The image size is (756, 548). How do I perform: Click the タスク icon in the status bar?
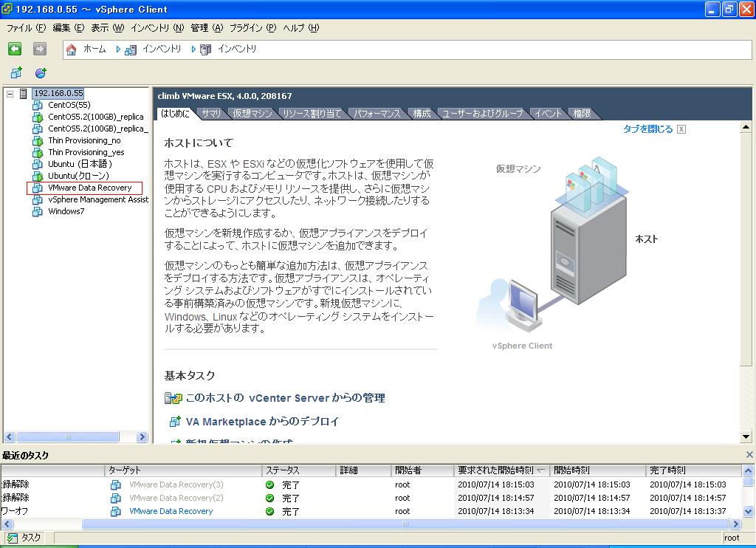point(12,538)
